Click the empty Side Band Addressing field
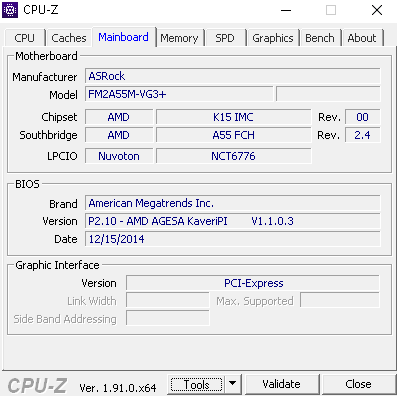The image size is (397, 396). coord(168,318)
